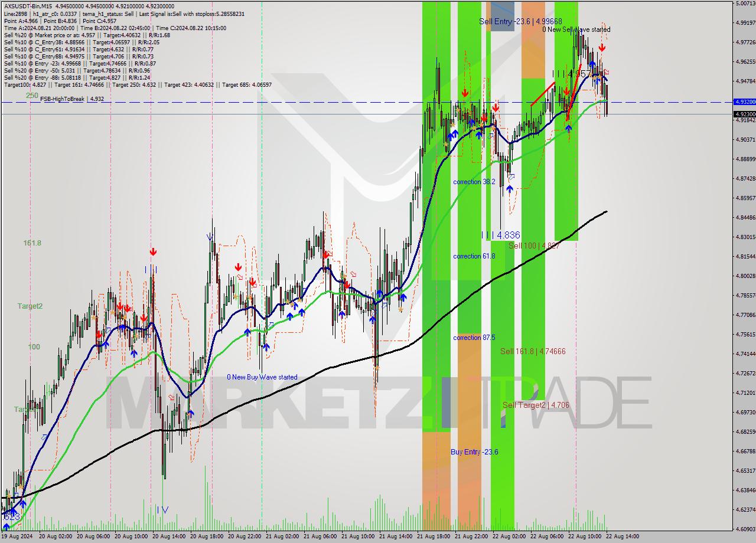Click the 'Sell %20 @ Entry -50' header line
Image resolution: width=756 pixels, height=543 pixels.
[78, 70]
